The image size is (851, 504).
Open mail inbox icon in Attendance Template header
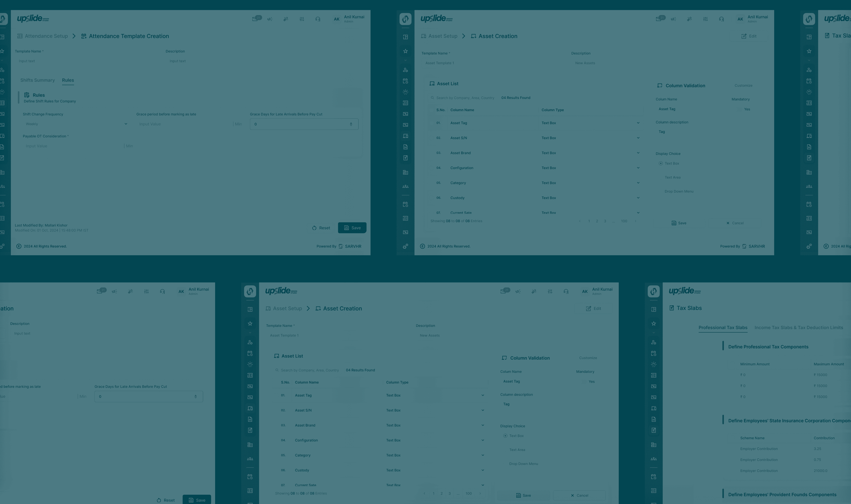click(x=255, y=19)
